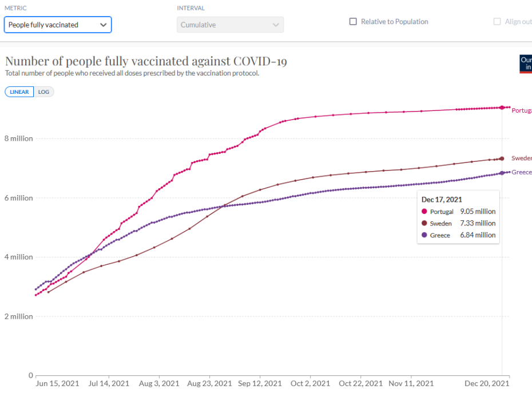Screen dimensions: 532x393
Task: Click the Sweden line end marker dot
Action: pos(502,158)
